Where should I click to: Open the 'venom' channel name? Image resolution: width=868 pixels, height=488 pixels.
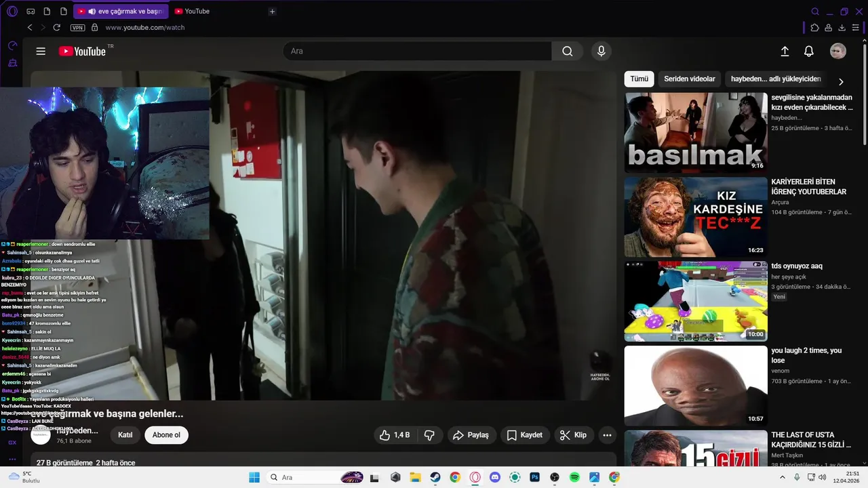click(781, 371)
